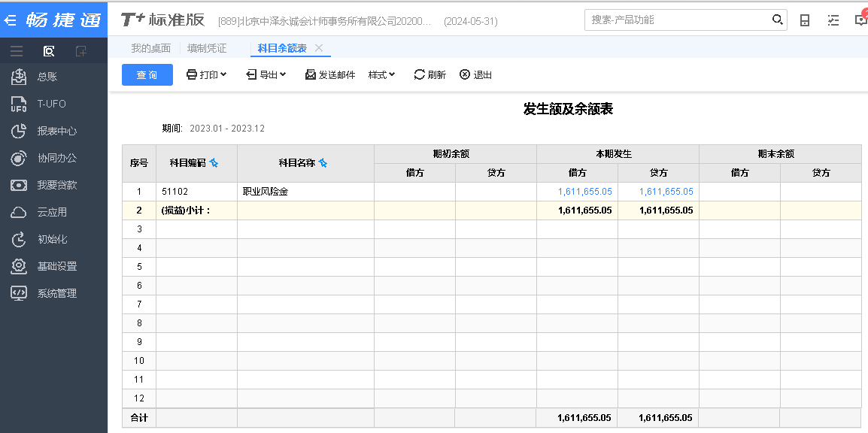The height and width of the screenshot is (433, 868).
Task: Expand the 导出 export dropdown
Action: (x=266, y=74)
